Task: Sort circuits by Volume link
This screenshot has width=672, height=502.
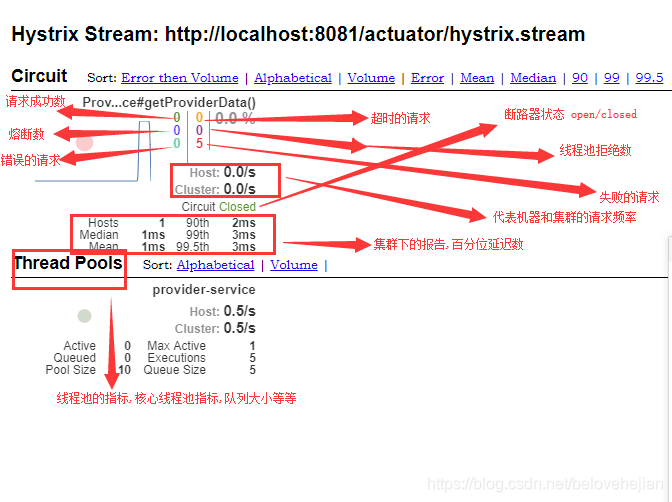Action: click(x=371, y=78)
